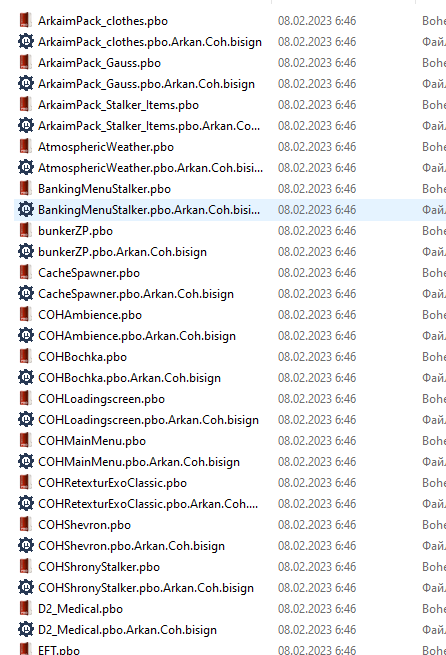Click the gear icon of bunkerZP.pbo.Arkan.Coh.bisign
Viewport: 446px width, 655px height.
[x=25, y=251]
